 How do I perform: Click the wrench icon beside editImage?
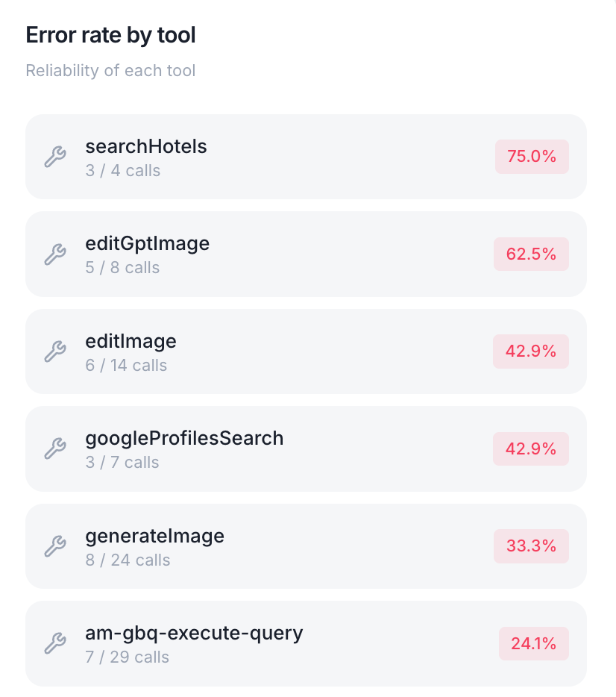(55, 351)
